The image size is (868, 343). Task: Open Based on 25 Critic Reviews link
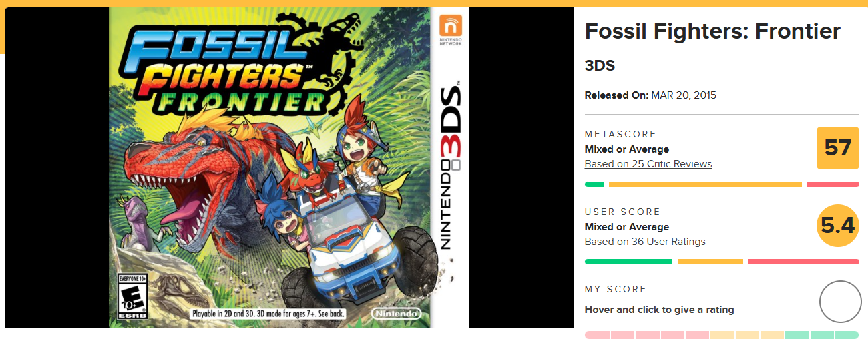(648, 164)
